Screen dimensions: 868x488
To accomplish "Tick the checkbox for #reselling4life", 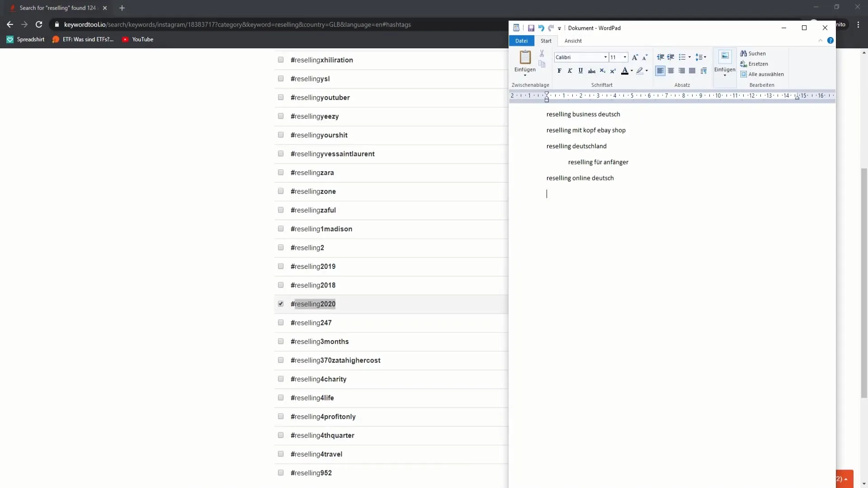I will pyautogui.click(x=281, y=398).
